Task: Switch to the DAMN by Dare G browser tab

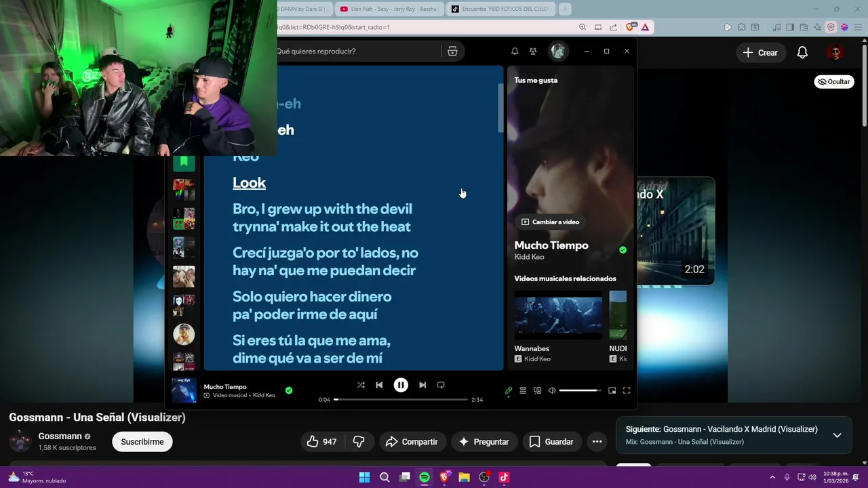Action: pos(304,9)
